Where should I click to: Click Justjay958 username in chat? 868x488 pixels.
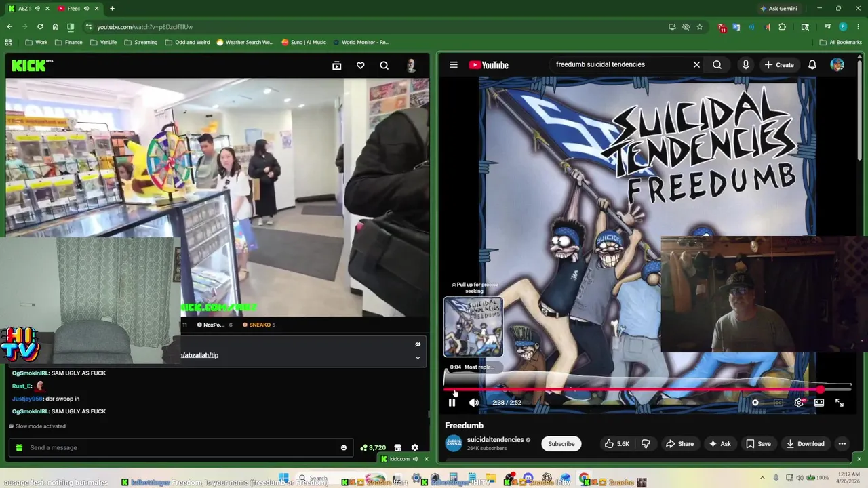pos(27,399)
